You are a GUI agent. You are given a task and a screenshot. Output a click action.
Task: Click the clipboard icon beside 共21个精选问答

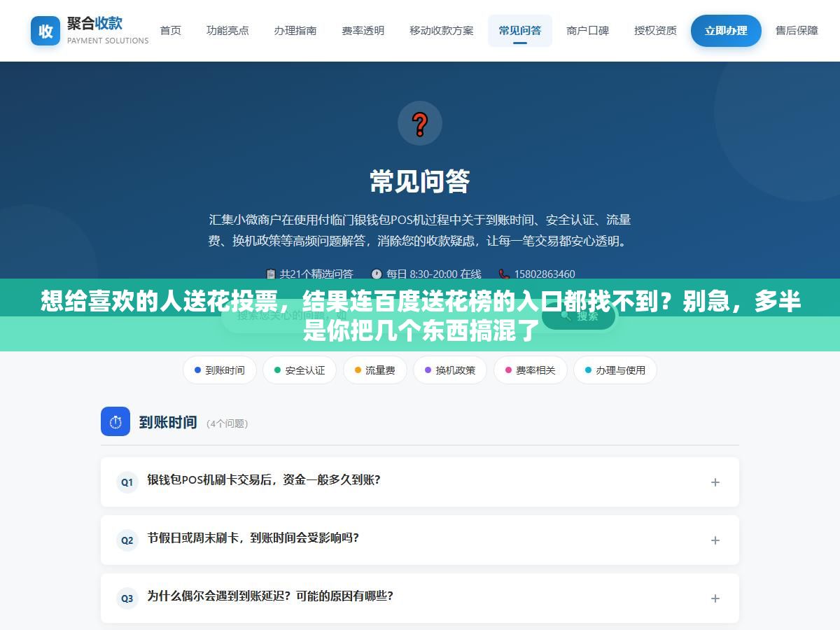(271, 274)
